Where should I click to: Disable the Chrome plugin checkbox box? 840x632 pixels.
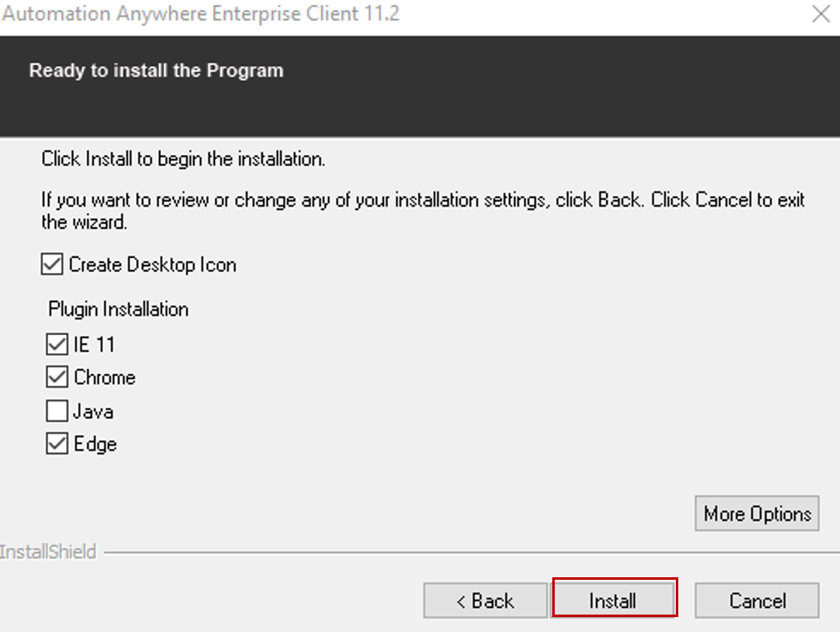pyautogui.click(x=57, y=377)
